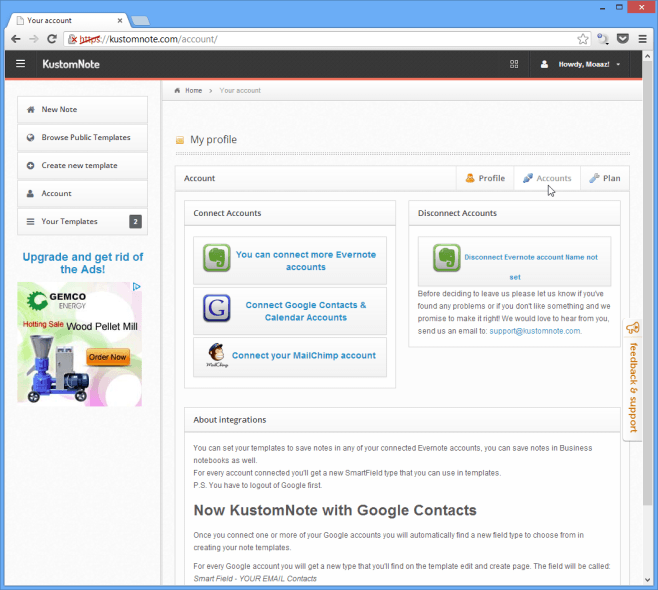
Task: Click the MailChimp monkey icon
Action: point(216,355)
